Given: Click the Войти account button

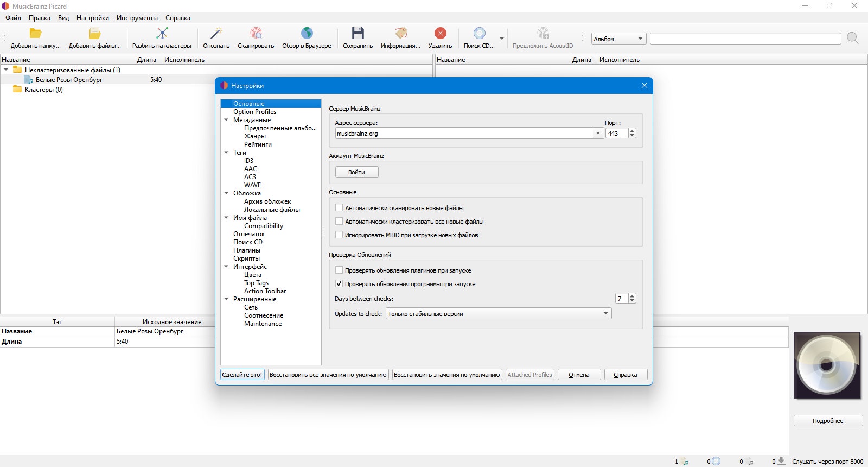Looking at the screenshot, I should pos(356,172).
